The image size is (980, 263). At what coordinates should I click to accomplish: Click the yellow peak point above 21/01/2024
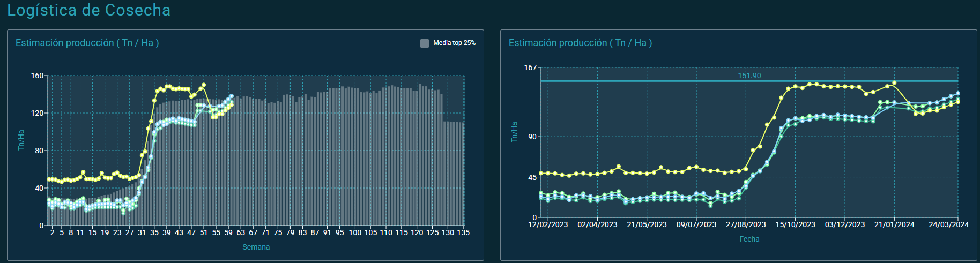point(894,83)
